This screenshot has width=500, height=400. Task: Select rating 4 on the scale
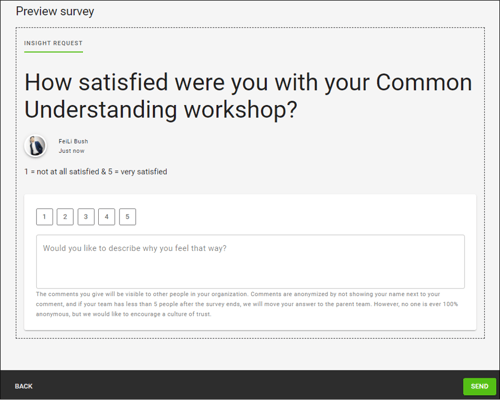pyautogui.click(x=107, y=217)
